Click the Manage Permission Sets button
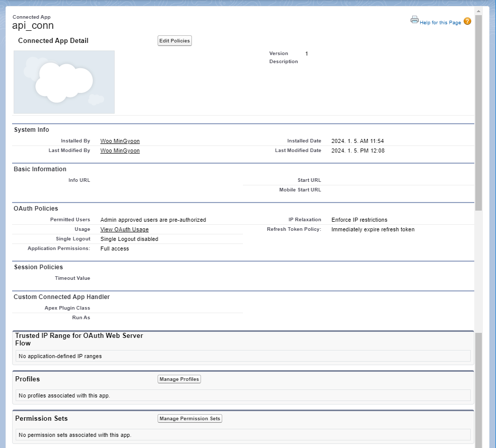Screen dimensions: 496x448 click(189, 418)
